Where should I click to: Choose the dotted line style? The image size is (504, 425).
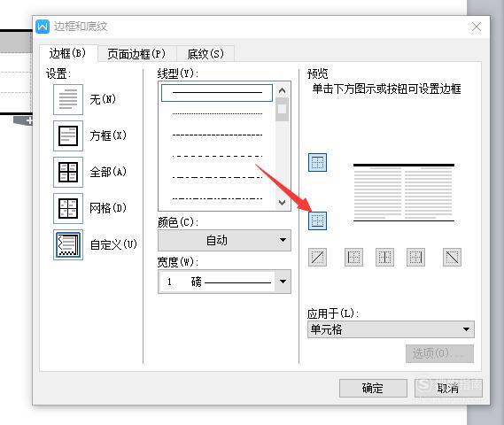217,113
